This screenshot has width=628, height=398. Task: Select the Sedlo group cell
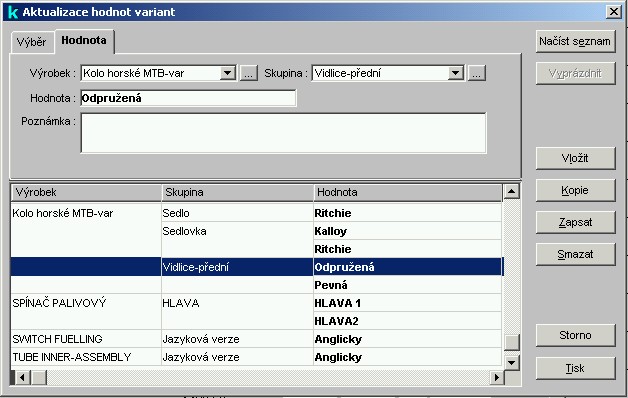237,213
